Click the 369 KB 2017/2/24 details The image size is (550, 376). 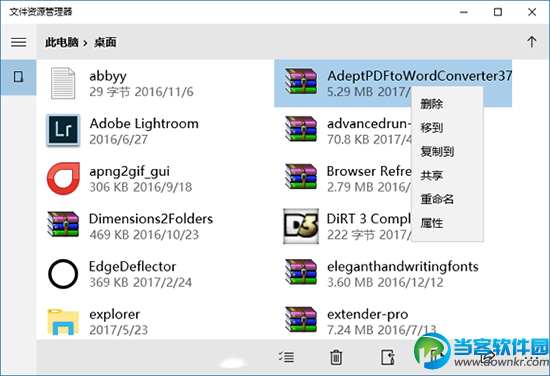coord(140,282)
